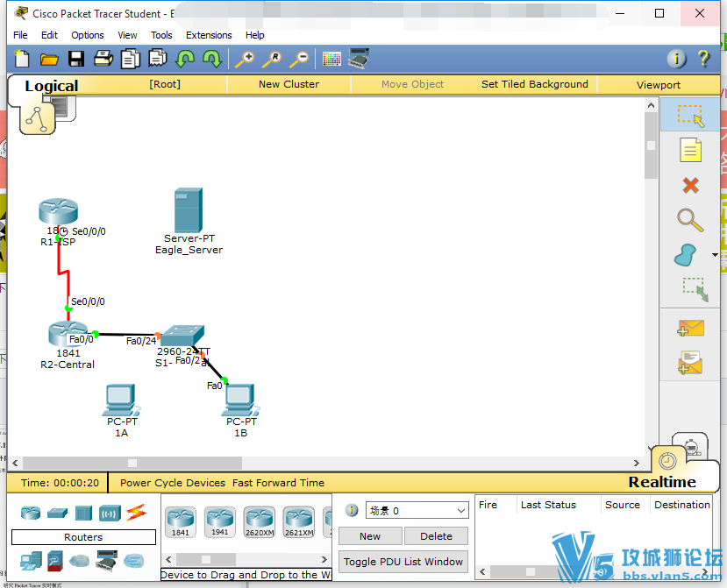Click the scenario info icon
Screen dimensions: 727x588
(x=352, y=511)
